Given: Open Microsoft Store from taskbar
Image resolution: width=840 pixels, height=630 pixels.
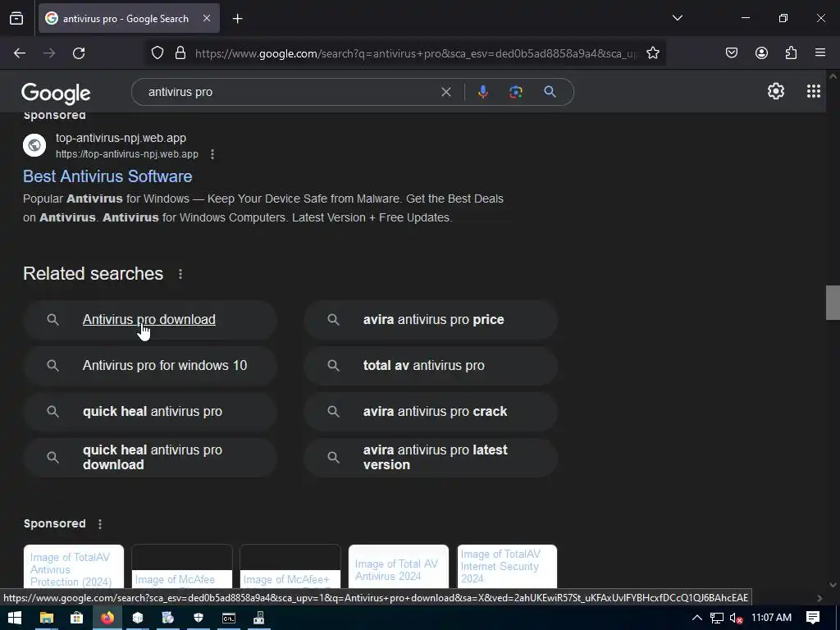Looking at the screenshot, I should click(x=76, y=619).
